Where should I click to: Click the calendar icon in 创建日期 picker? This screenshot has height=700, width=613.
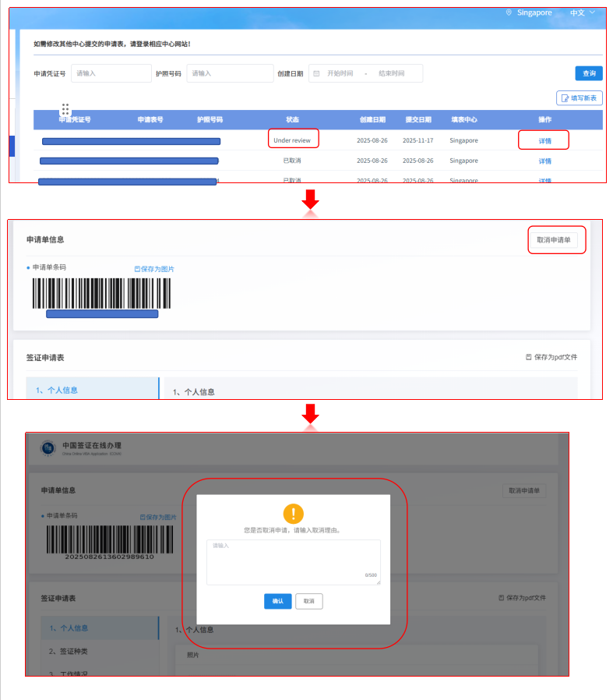316,73
